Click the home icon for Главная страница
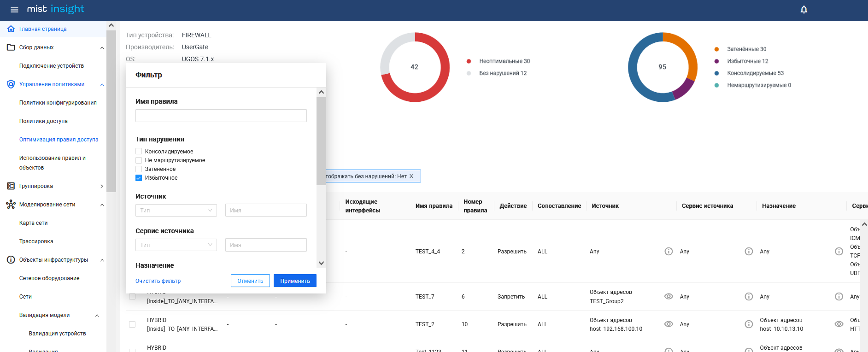Image resolution: width=868 pixels, height=352 pixels. pyautogui.click(x=11, y=29)
